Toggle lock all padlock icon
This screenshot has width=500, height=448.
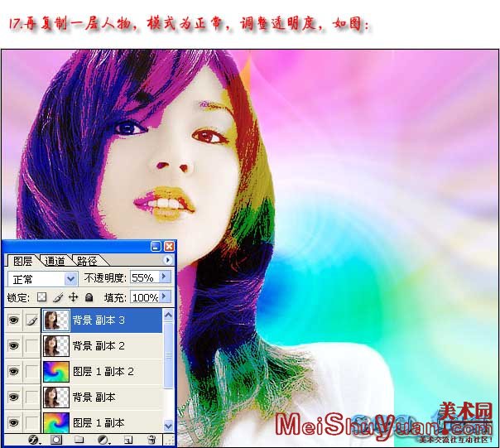[89, 297]
